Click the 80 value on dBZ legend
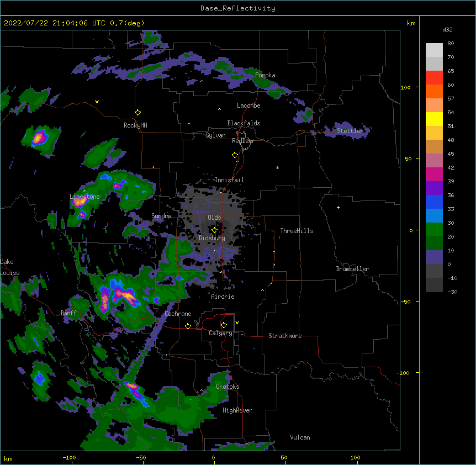Image resolution: width=476 pixels, height=465 pixels. point(451,44)
